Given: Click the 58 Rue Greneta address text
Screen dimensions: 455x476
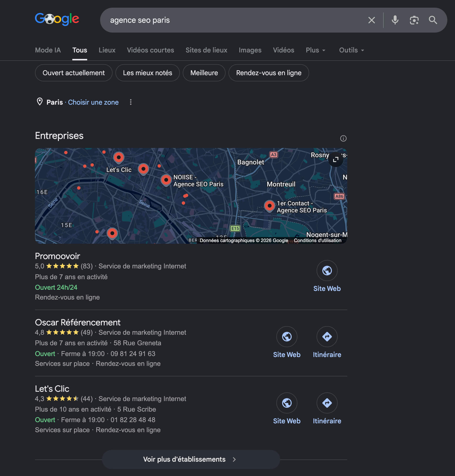Looking at the screenshot, I should click(137, 343).
